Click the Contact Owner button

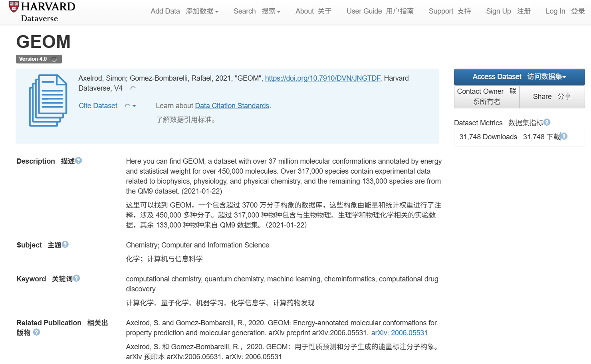tap(487, 97)
